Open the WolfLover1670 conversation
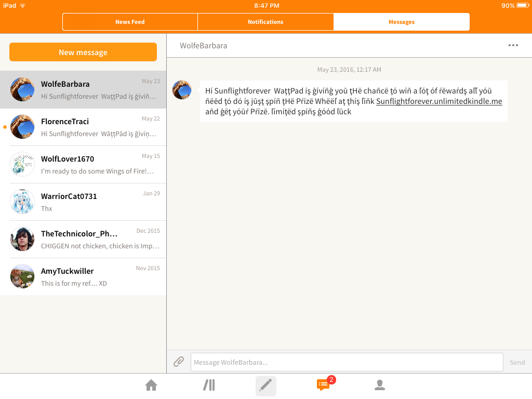Viewport: 532px width, 399px height. [x=83, y=165]
